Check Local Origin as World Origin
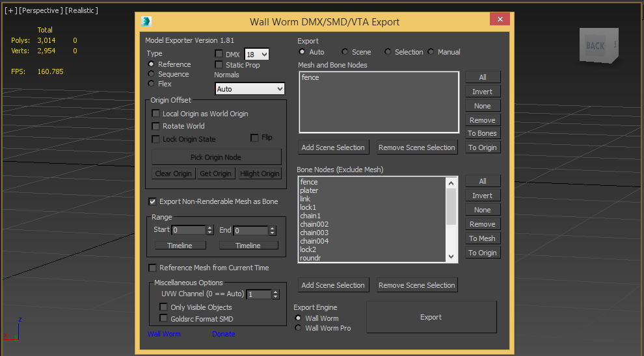Viewport: 644px width, 356px height. point(155,114)
